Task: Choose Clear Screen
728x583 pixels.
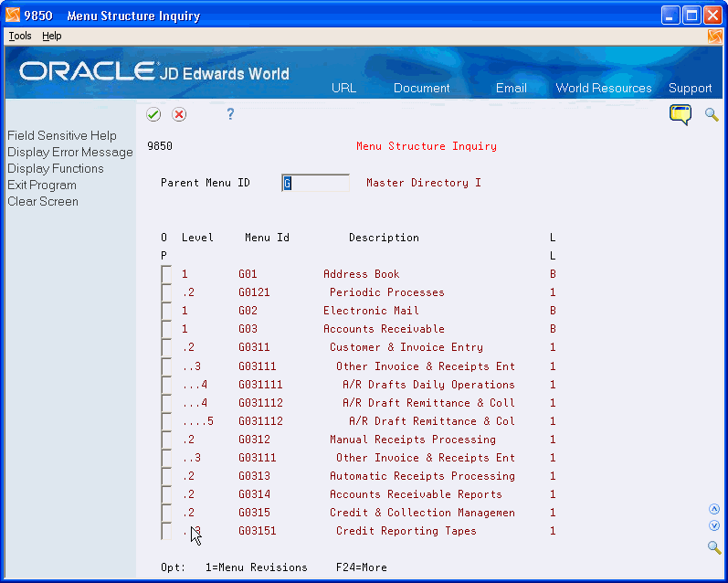Action: [43, 202]
